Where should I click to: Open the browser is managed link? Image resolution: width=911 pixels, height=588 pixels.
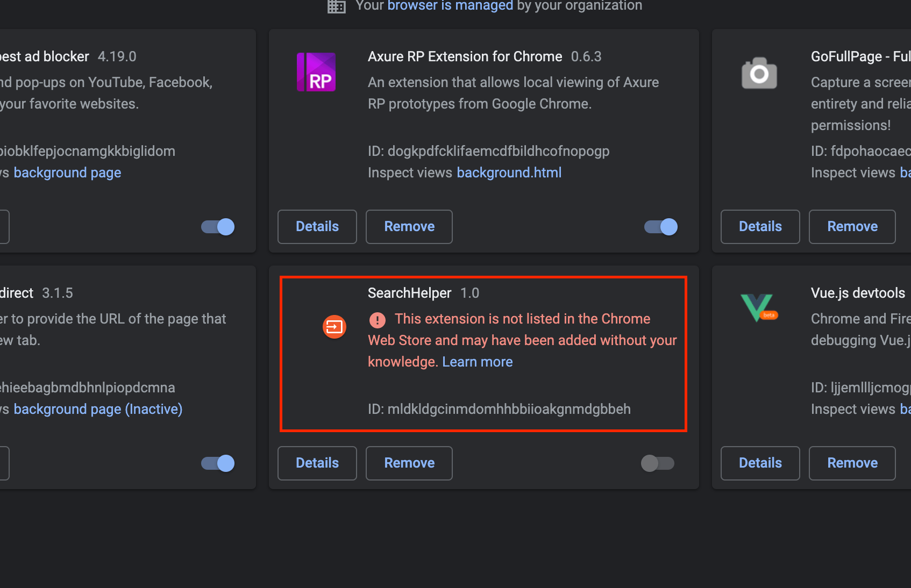[x=450, y=6]
